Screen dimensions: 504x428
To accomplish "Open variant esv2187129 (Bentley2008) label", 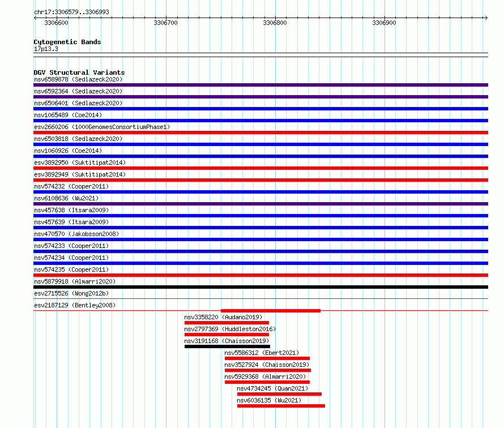I will click(75, 305).
